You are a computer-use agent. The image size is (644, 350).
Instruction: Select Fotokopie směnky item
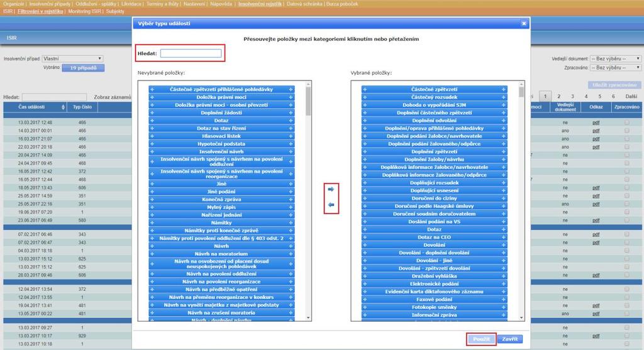[x=434, y=307]
